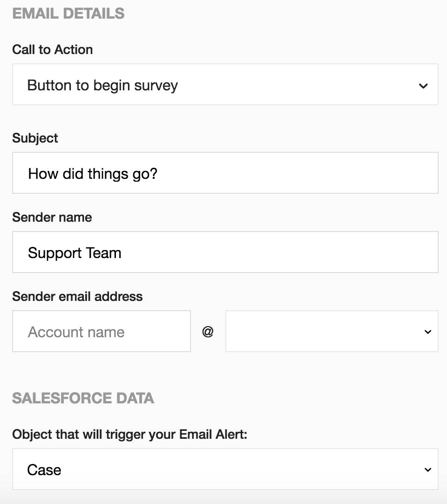The height and width of the screenshot is (504, 447).
Task: Click the EMAIL DETAILS section heading
Action: click(x=68, y=14)
